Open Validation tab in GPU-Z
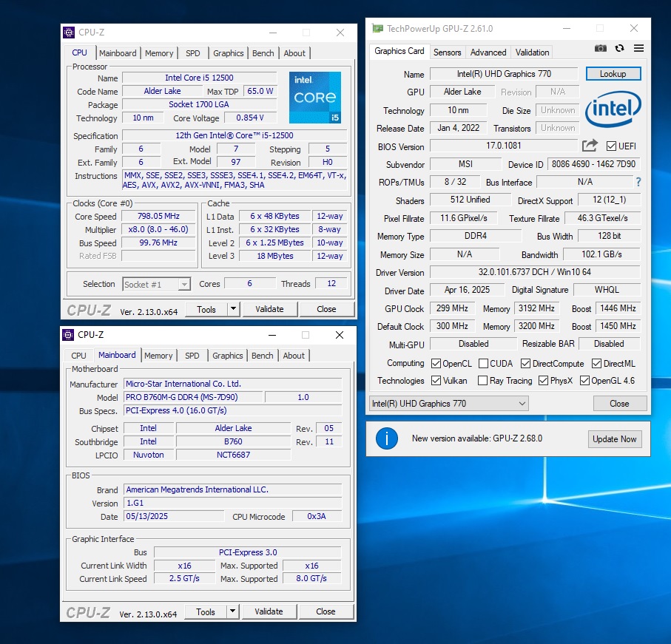This screenshot has height=644, width=671. tap(532, 52)
